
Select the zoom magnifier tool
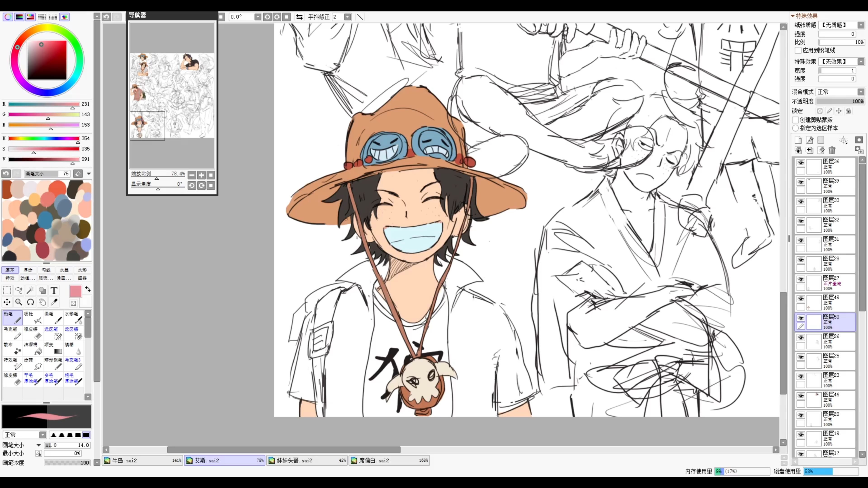coord(19,302)
